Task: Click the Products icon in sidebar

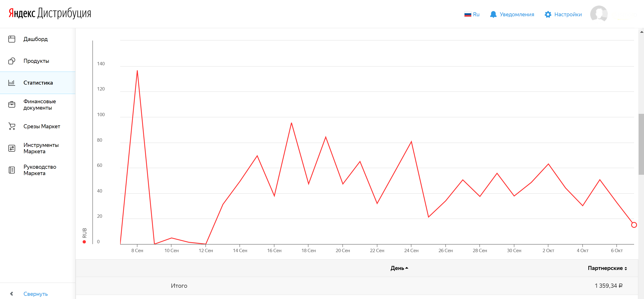Action: point(12,61)
